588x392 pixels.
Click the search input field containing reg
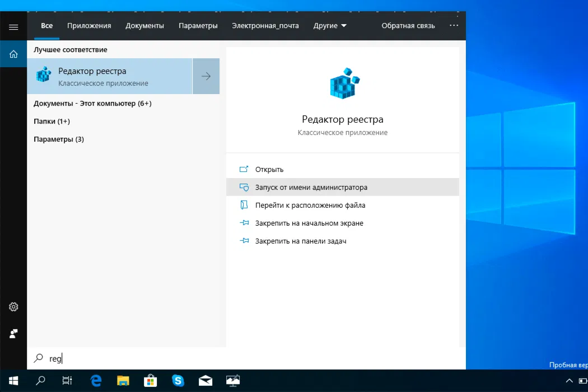click(246, 358)
